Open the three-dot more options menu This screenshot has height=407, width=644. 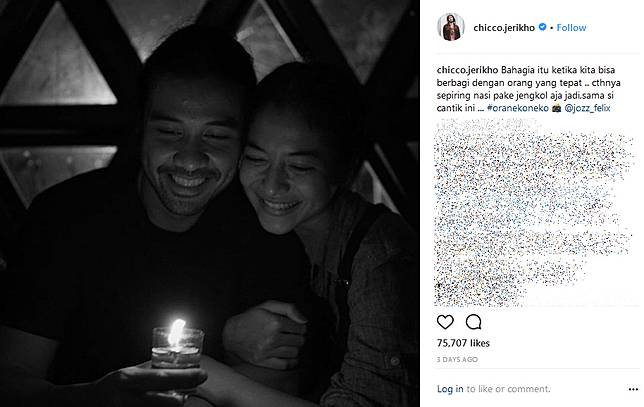point(633,389)
